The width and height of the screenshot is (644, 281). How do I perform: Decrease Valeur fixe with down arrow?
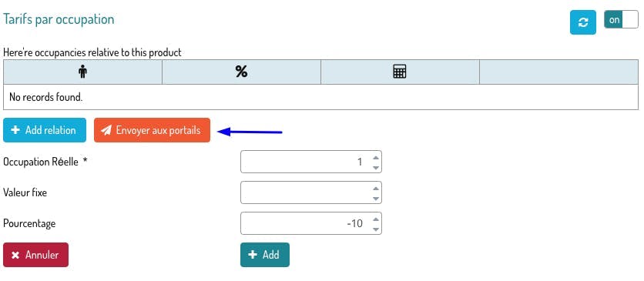point(375,198)
